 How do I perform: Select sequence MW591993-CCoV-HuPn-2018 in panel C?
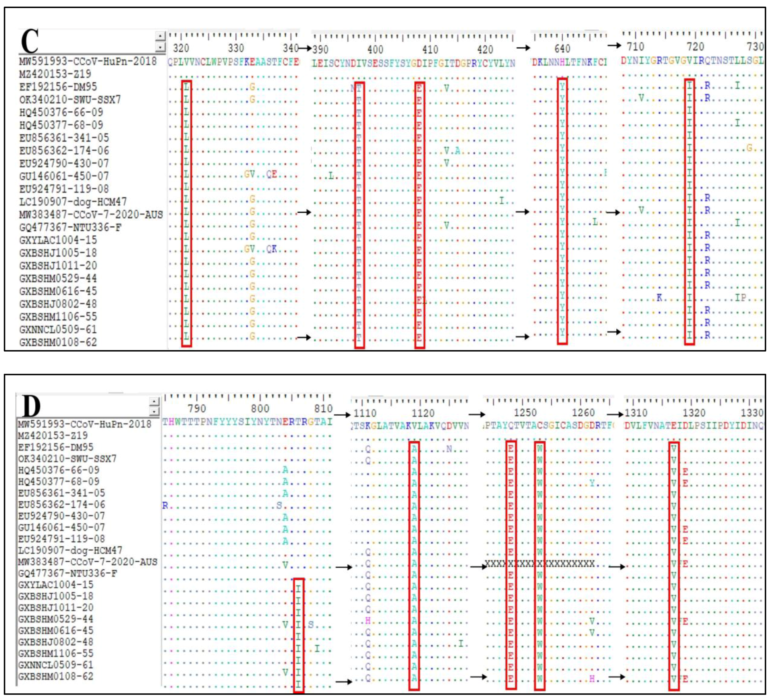(88, 61)
